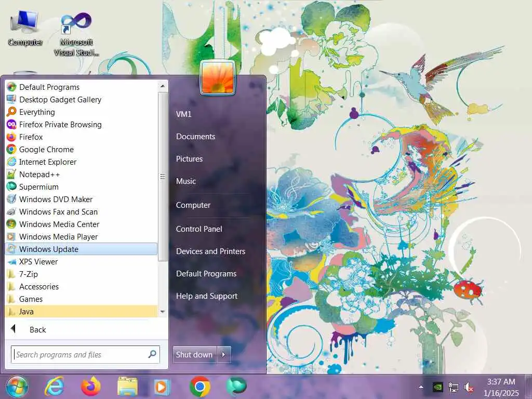Click the muted volume tray icon

point(469,387)
